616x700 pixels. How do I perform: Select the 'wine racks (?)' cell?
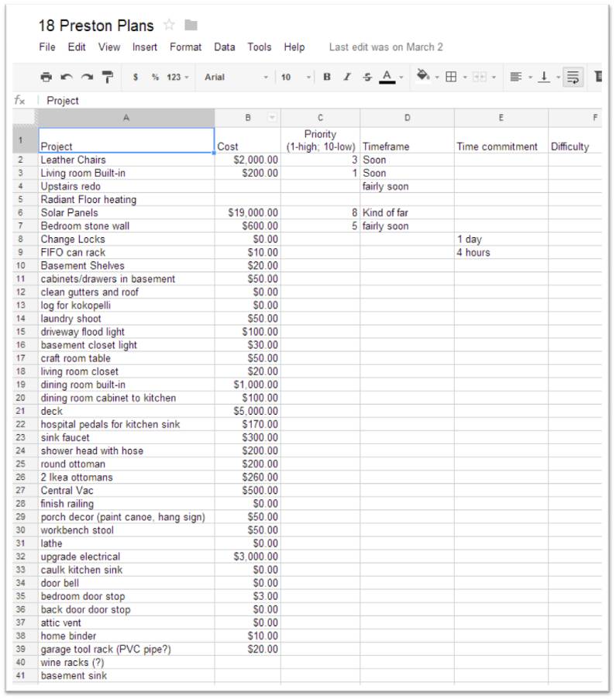click(126, 663)
